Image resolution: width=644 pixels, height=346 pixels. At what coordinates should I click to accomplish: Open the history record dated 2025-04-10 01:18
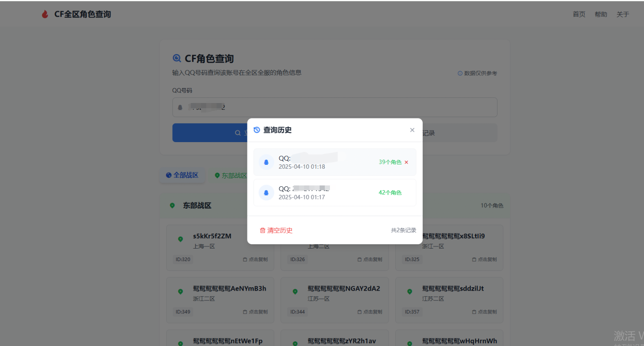click(335, 162)
